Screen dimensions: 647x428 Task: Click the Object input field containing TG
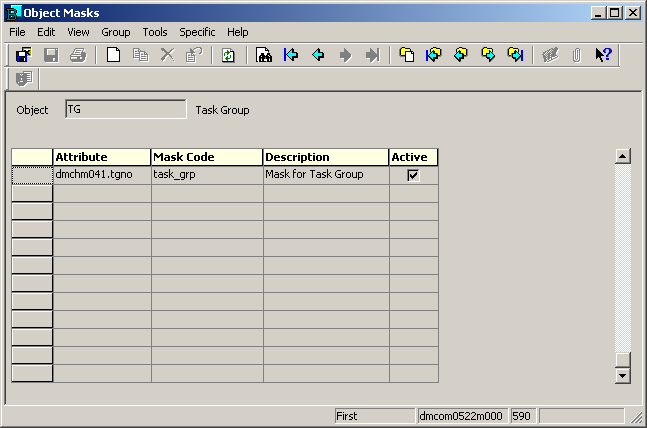[125, 110]
